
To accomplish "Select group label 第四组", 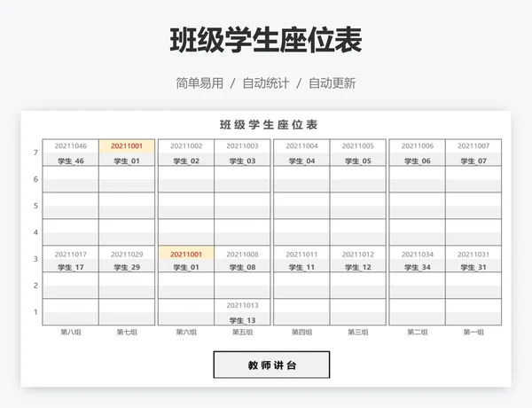I will pyautogui.click(x=301, y=332).
